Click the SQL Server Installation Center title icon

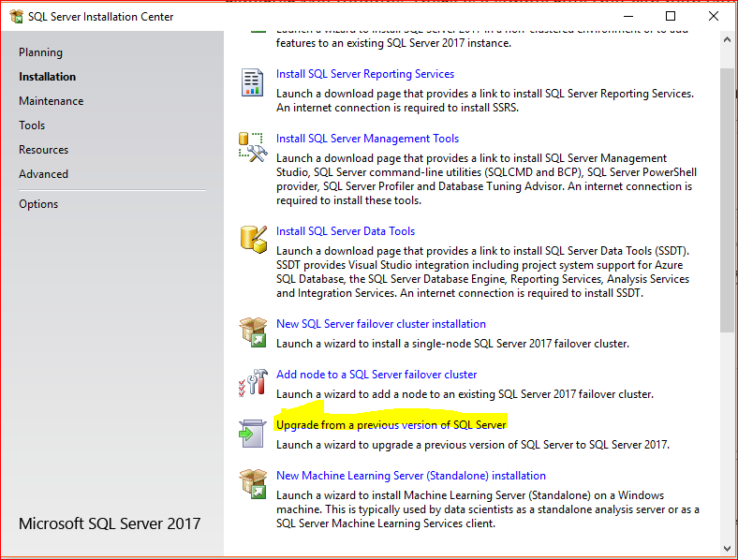coord(17,17)
